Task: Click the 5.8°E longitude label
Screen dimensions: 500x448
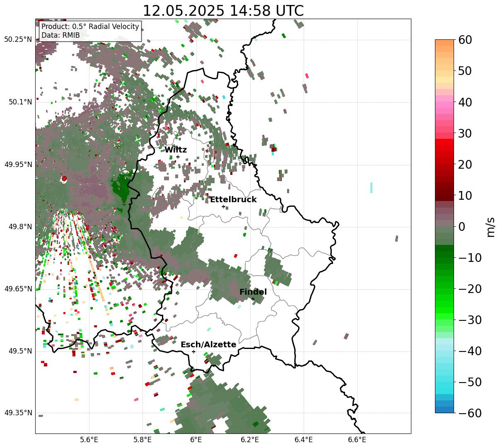Action: coord(143,440)
